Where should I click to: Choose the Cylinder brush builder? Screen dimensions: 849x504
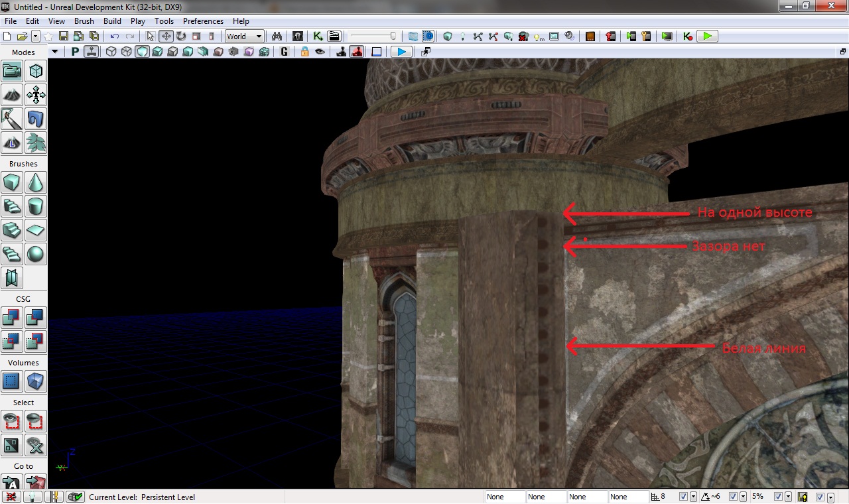(x=36, y=206)
